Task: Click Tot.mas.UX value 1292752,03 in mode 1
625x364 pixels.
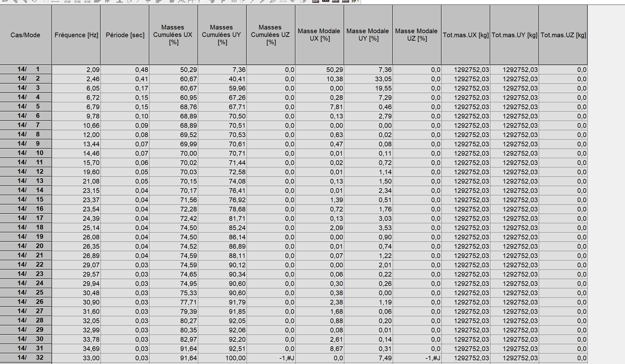Action: click(466, 70)
